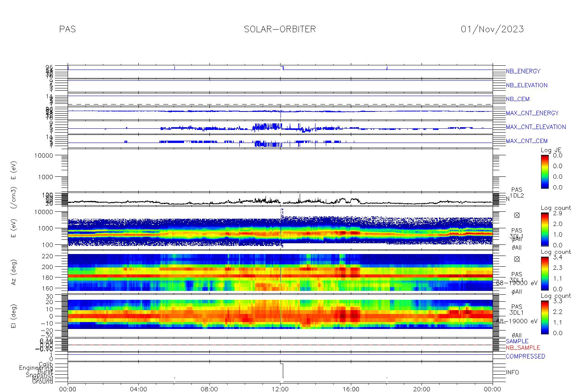The image size is (581, 392).
Task: Click the 20:00 time axis label
Action: click(x=422, y=389)
